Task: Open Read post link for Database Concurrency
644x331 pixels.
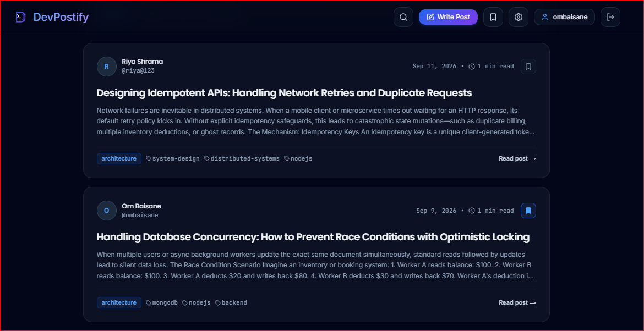Action: click(x=517, y=303)
